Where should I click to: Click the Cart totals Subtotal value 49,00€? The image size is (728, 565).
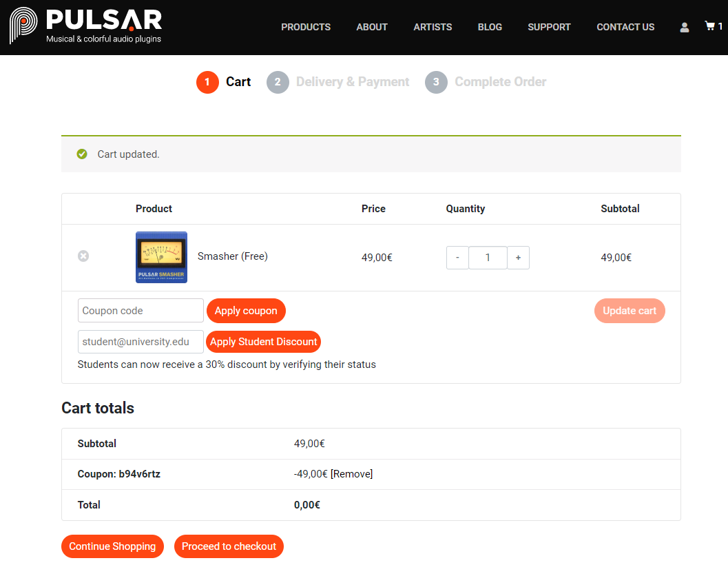[x=309, y=444]
